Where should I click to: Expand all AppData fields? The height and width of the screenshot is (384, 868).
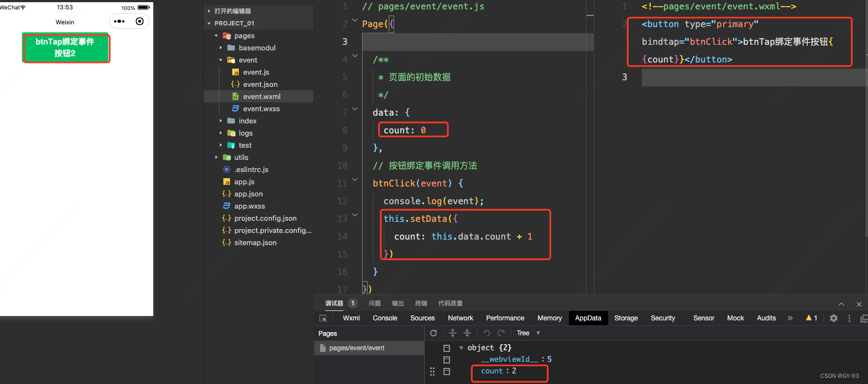coord(452,333)
